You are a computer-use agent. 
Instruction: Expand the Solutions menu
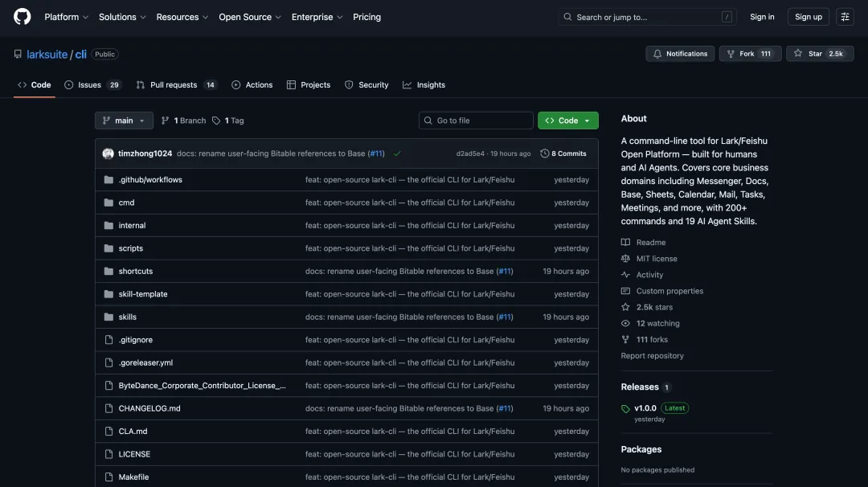pos(122,17)
